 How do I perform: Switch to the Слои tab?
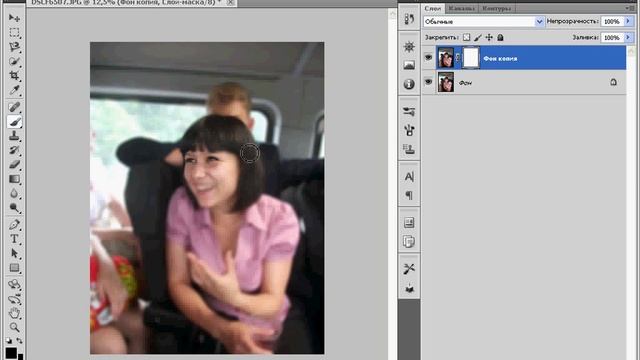click(x=433, y=8)
